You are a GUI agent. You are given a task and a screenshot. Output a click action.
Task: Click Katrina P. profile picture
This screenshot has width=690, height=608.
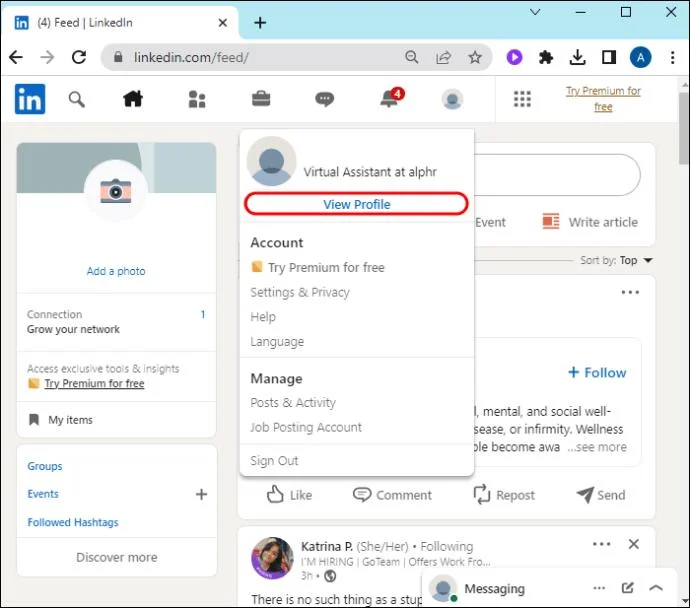tap(272, 558)
